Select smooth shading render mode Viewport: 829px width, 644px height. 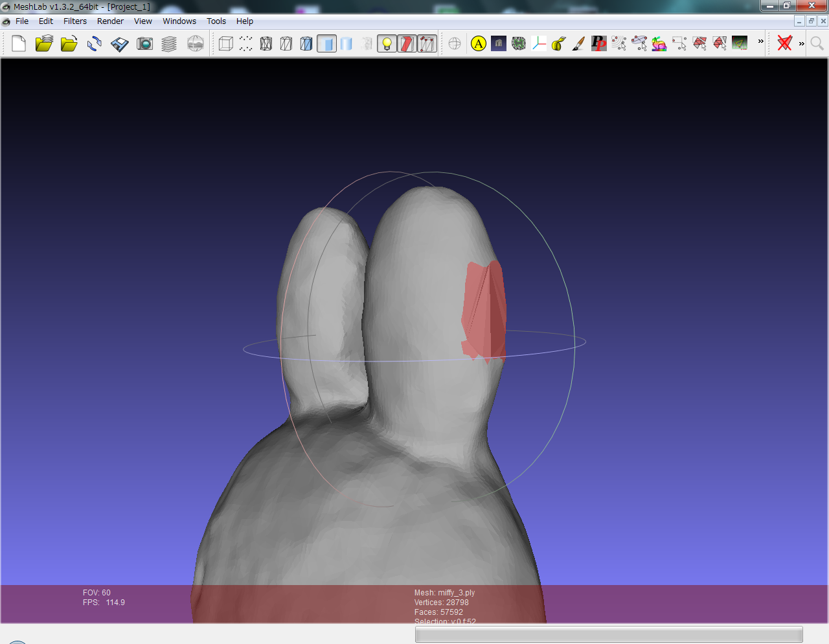point(346,43)
